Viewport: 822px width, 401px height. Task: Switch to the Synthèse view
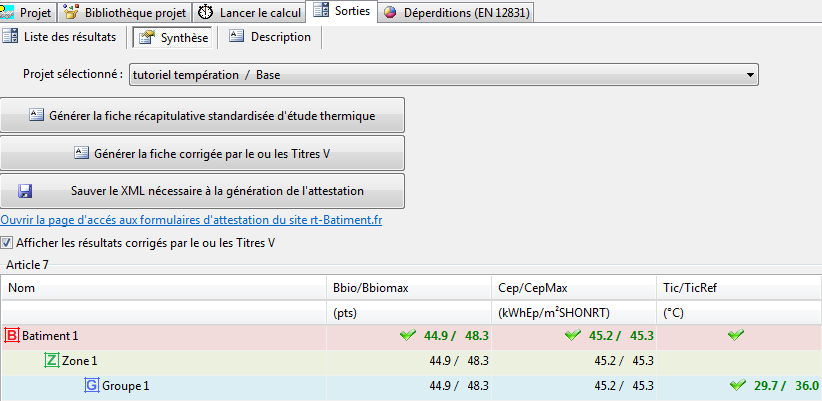(172, 38)
